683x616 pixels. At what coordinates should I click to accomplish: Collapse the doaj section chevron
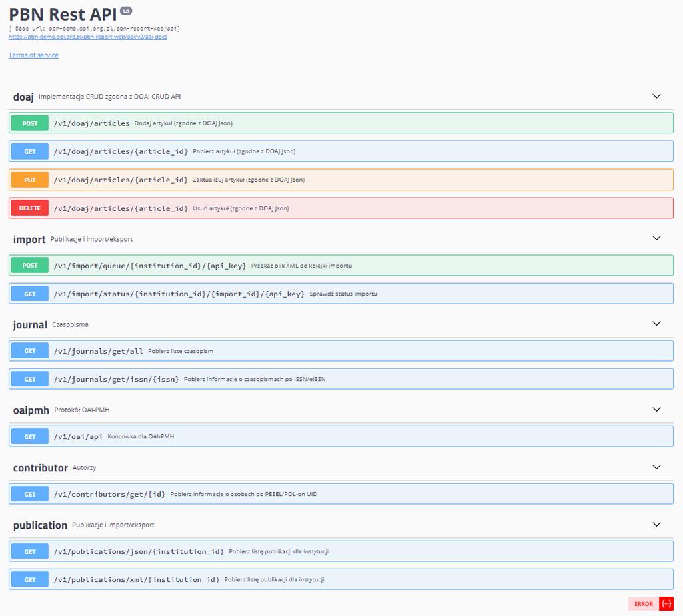[x=656, y=96]
